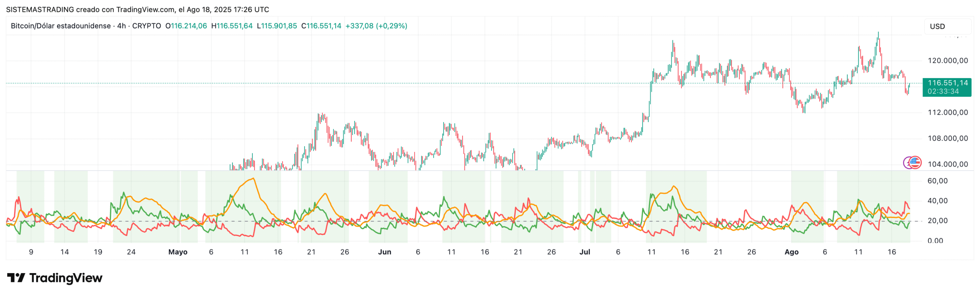Click the Jun label on time axis

point(384,252)
